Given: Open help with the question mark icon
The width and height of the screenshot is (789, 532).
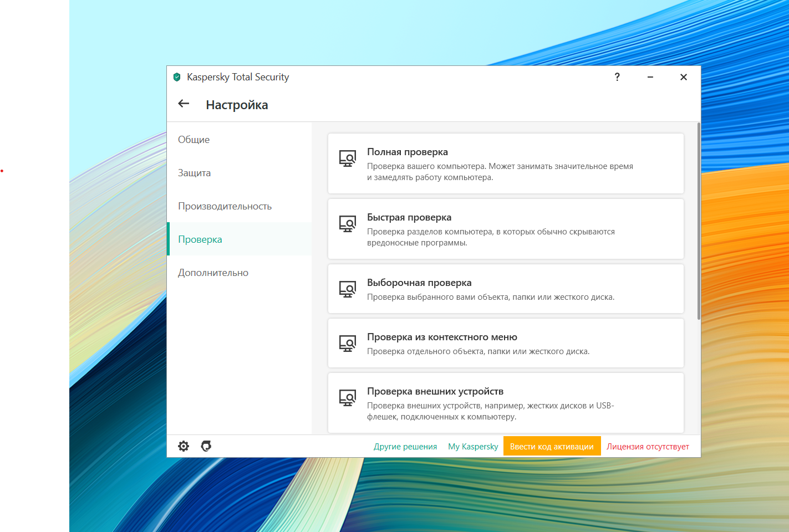Looking at the screenshot, I should click(x=617, y=77).
